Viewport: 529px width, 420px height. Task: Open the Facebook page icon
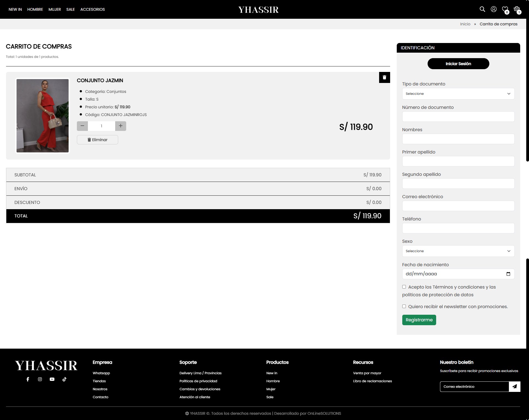tap(28, 379)
